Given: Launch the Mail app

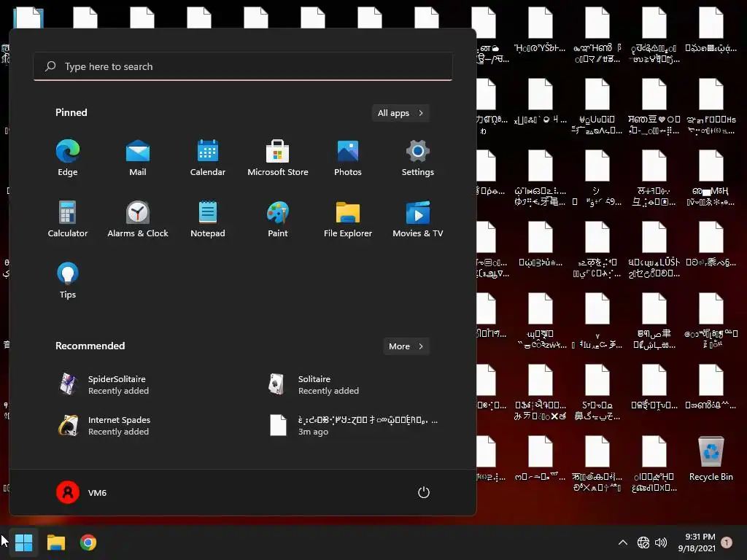Looking at the screenshot, I should [x=138, y=158].
